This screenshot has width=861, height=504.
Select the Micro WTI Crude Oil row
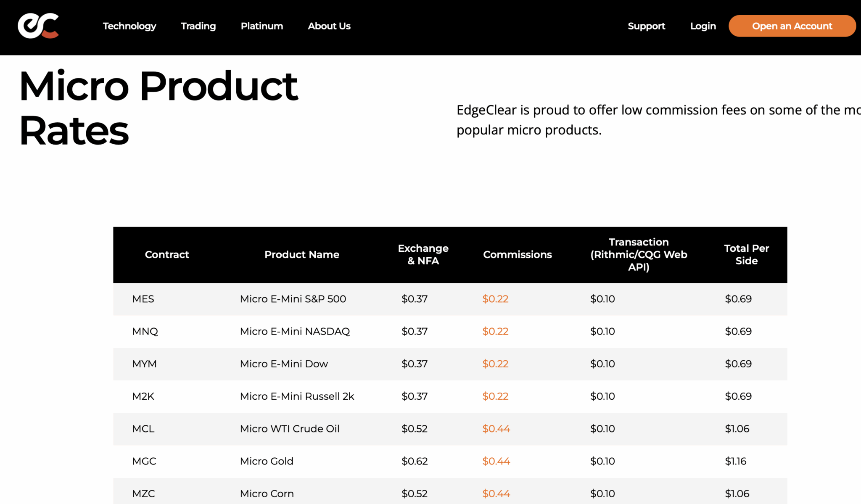click(x=290, y=429)
